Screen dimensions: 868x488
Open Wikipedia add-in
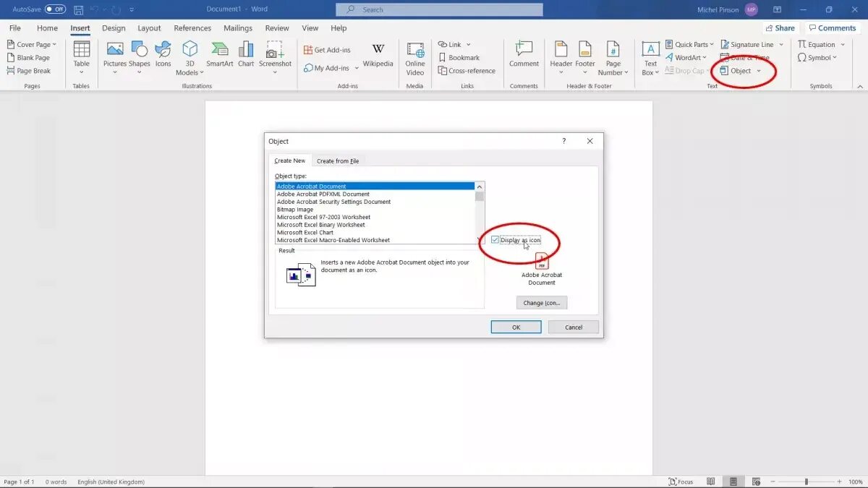[378, 55]
